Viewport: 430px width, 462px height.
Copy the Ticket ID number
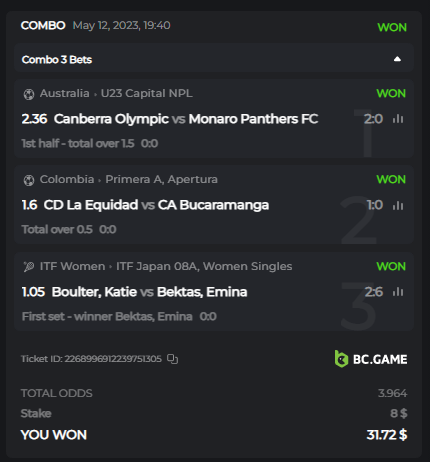172,359
